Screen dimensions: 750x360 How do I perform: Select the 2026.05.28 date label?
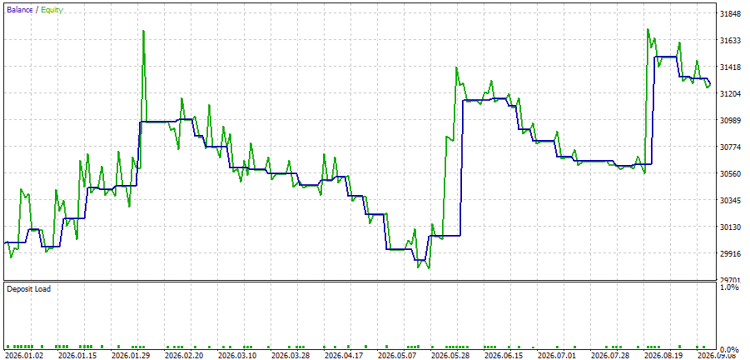click(451, 356)
